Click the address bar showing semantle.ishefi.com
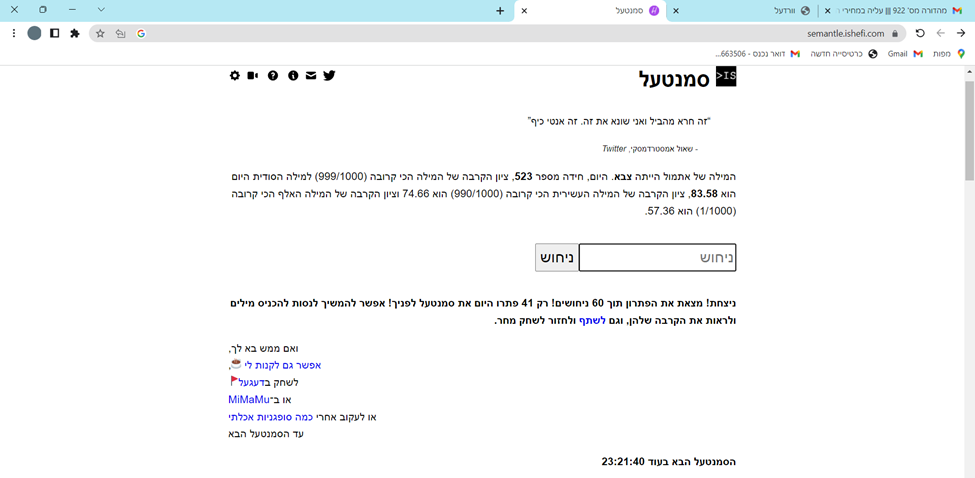The width and height of the screenshot is (975, 478). (497, 33)
